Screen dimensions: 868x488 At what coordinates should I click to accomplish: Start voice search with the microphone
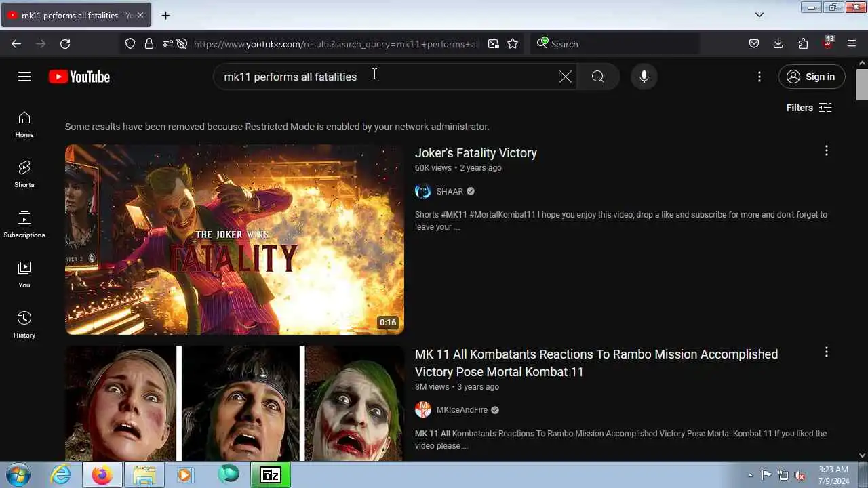click(x=644, y=77)
